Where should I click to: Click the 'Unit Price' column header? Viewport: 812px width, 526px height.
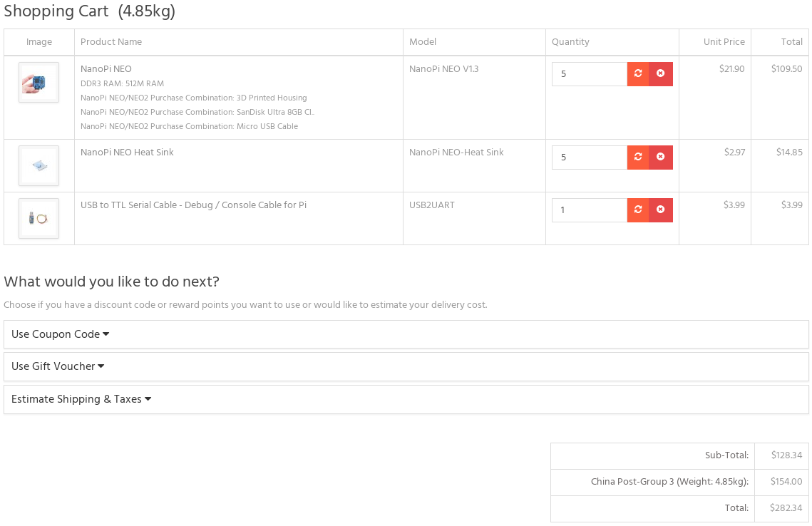tap(724, 42)
